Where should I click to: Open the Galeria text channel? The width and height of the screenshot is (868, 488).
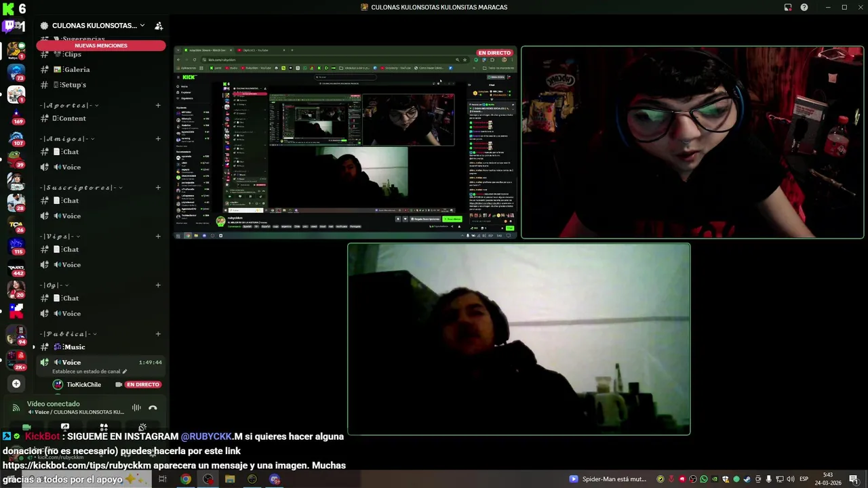click(x=101, y=69)
